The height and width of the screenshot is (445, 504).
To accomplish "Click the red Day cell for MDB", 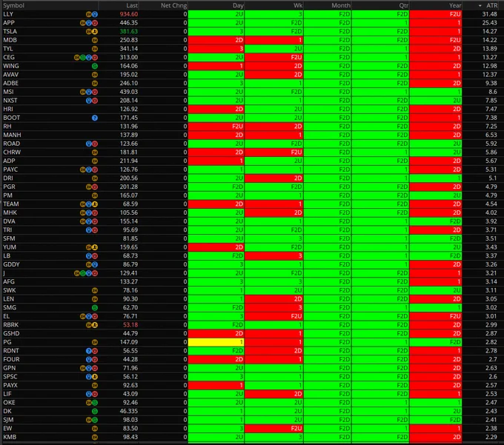I will [x=216, y=40].
